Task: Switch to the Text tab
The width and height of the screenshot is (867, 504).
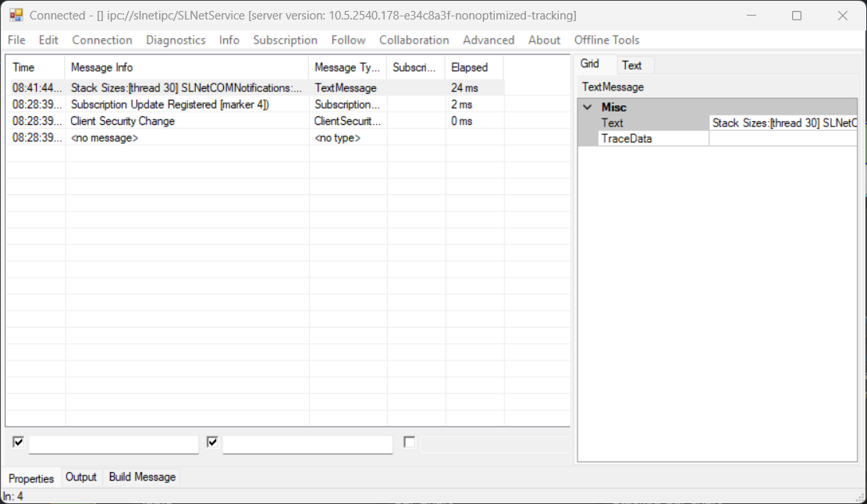Action: click(x=631, y=66)
